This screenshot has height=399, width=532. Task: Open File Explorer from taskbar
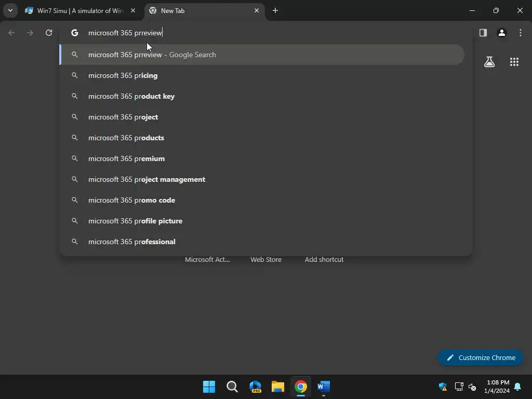pos(278,387)
